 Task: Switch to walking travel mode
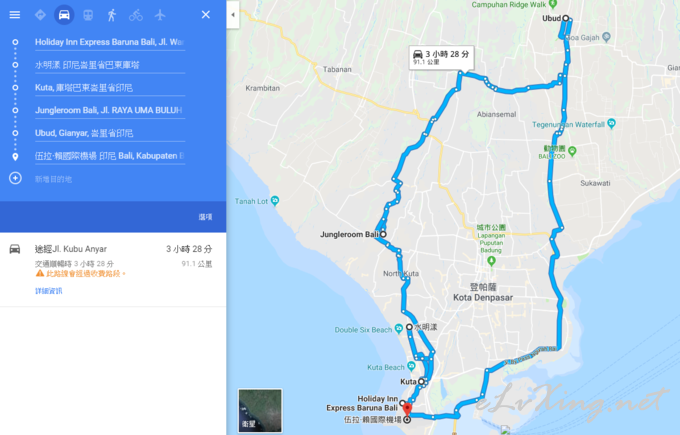coord(111,15)
